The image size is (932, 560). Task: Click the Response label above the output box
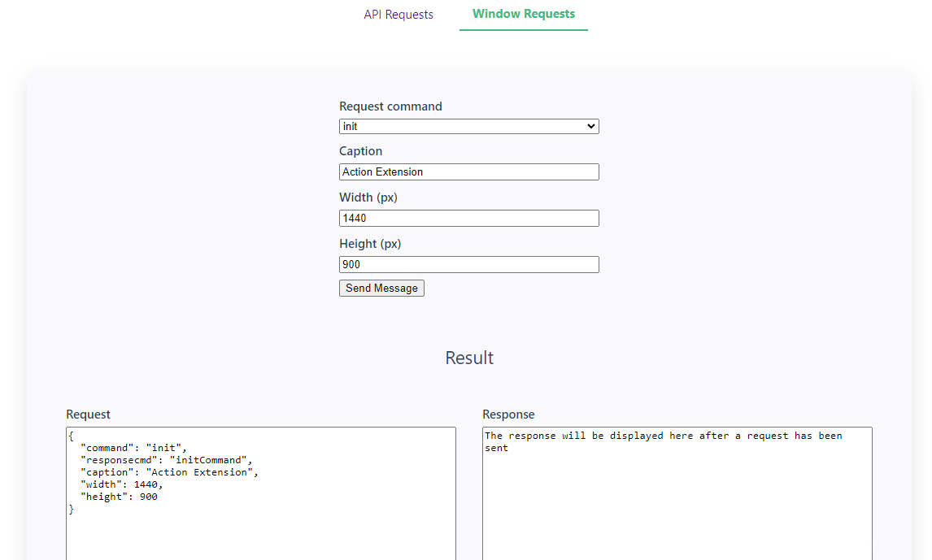508,415
